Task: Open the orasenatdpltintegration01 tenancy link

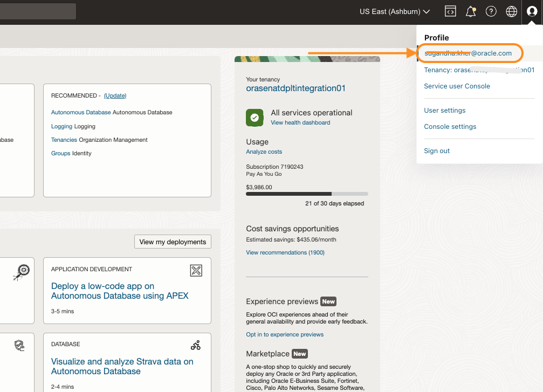Action: click(295, 88)
